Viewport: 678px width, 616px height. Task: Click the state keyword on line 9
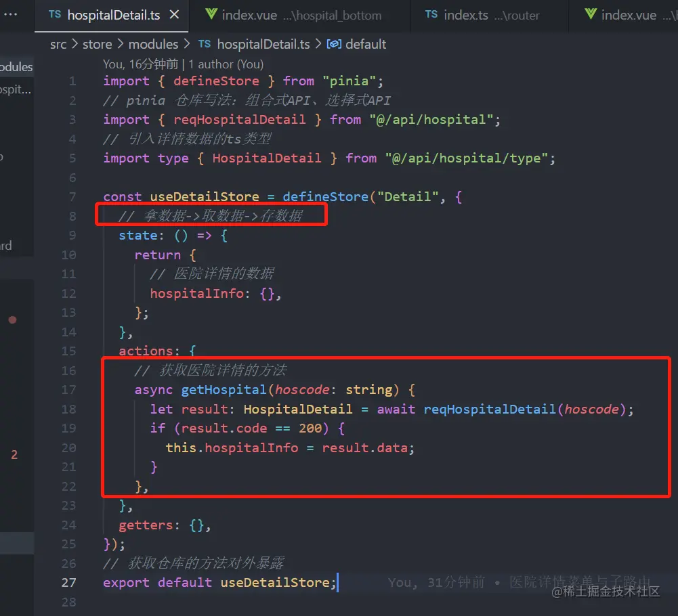[138, 236]
